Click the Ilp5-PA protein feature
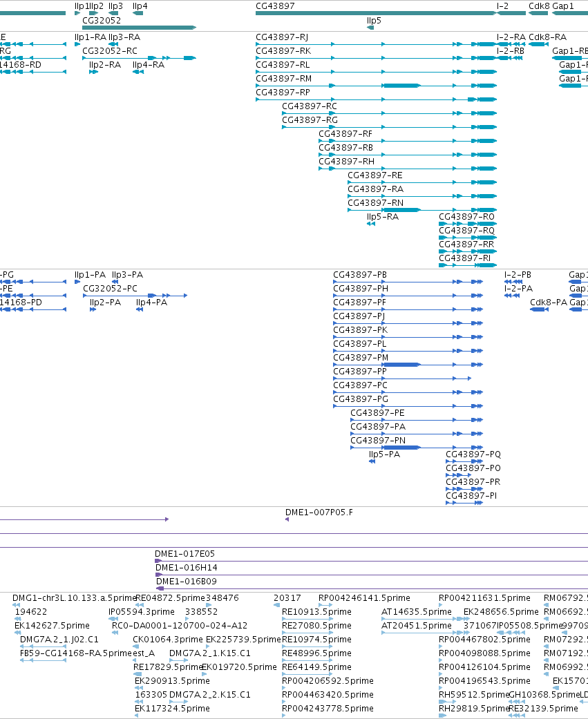 [x=372, y=461]
